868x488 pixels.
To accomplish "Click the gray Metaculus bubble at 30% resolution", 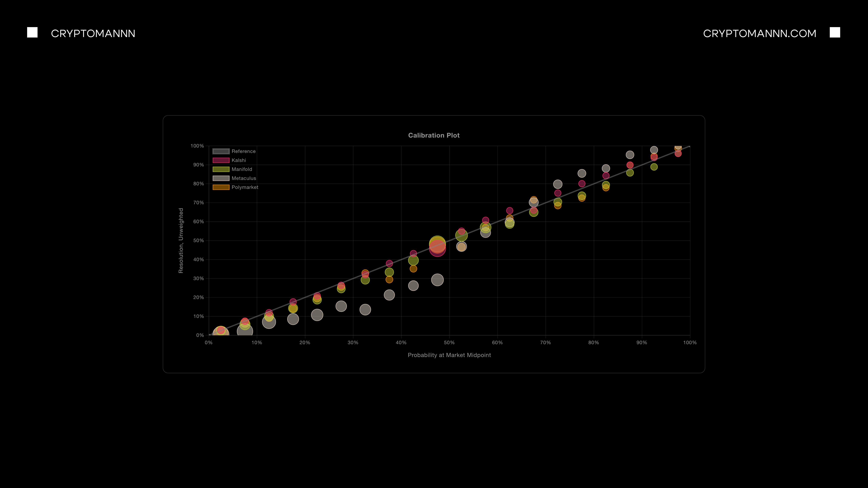I will pyautogui.click(x=437, y=280).
